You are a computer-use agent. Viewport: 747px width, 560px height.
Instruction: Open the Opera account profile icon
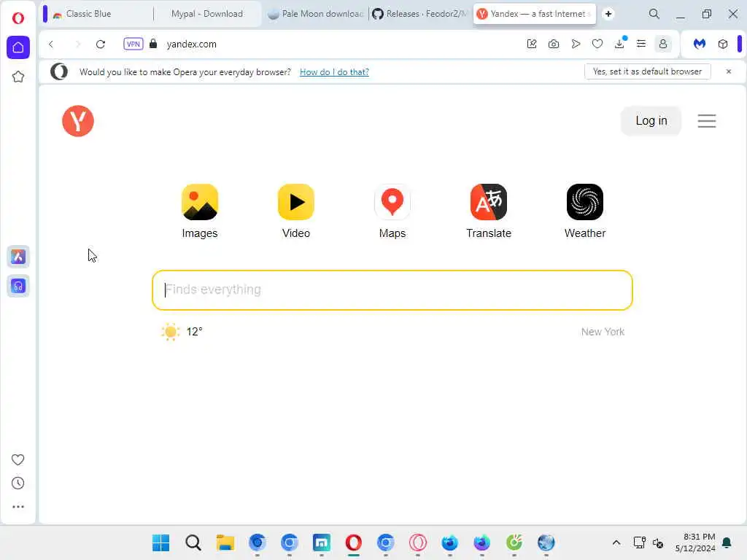tap(662, 44)
